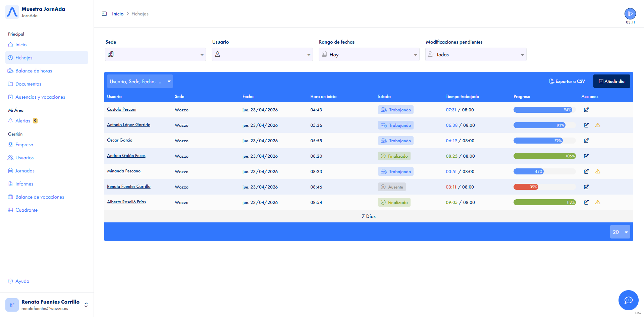Click the sidebar collapse icon beside breadcrumbs

click(104, 13)
